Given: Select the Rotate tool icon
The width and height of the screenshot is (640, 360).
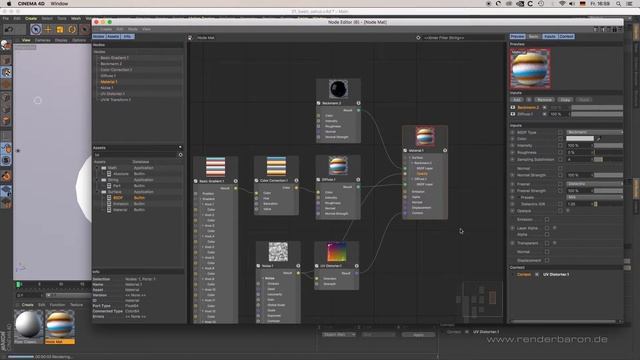Looking at the screenshot, I should coord(72,29).
